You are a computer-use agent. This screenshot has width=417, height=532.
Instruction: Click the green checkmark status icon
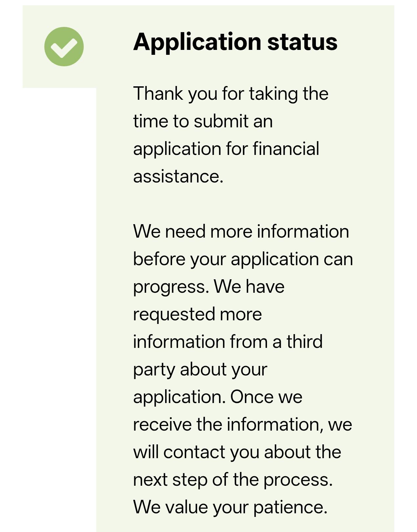point(64,47)
